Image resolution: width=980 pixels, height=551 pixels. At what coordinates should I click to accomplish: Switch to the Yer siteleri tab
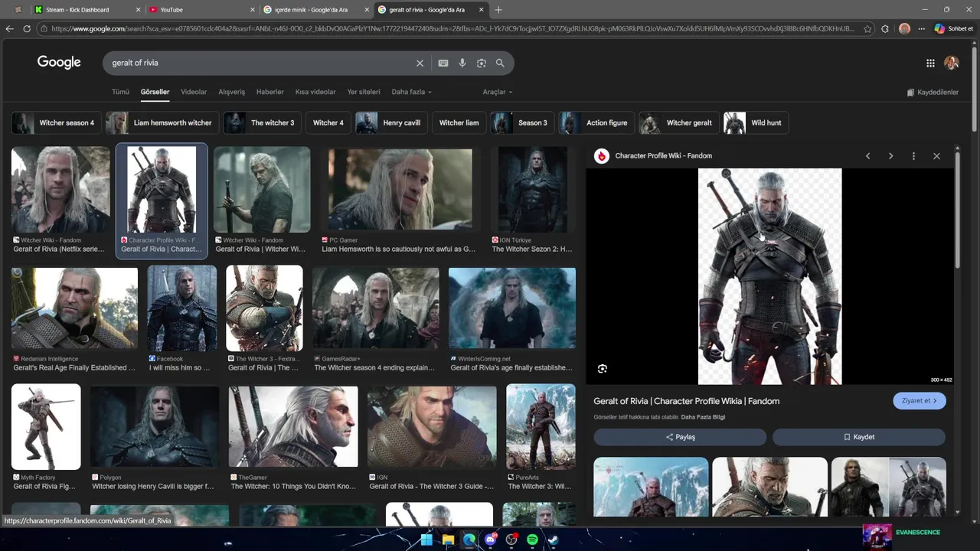364,92
